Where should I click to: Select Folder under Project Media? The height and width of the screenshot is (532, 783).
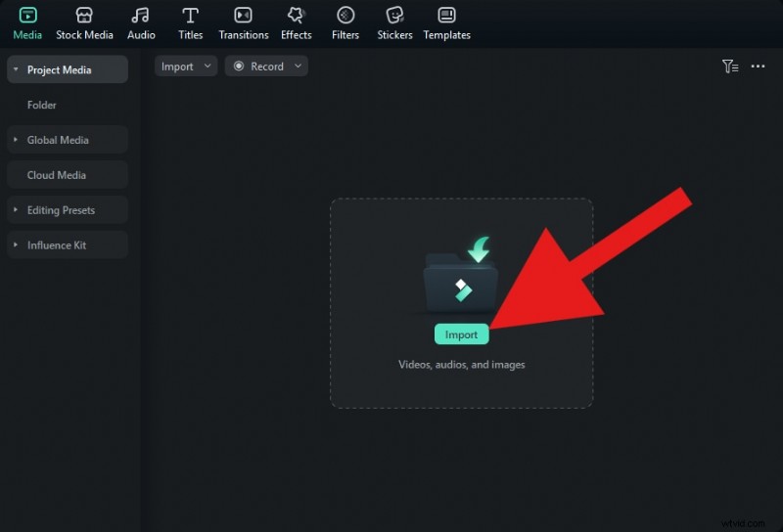pyautogui.click(x=41, y=105)
